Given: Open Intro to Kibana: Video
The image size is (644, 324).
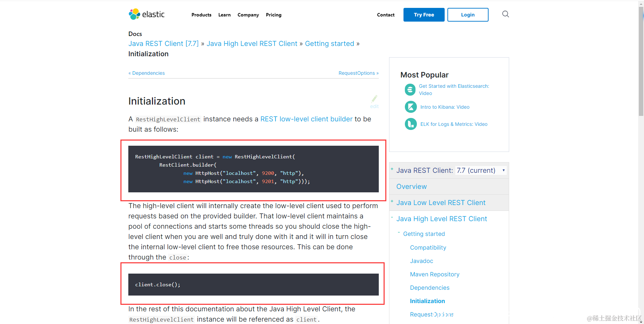Looking at the screenshot, I should (x=445, y=107).
